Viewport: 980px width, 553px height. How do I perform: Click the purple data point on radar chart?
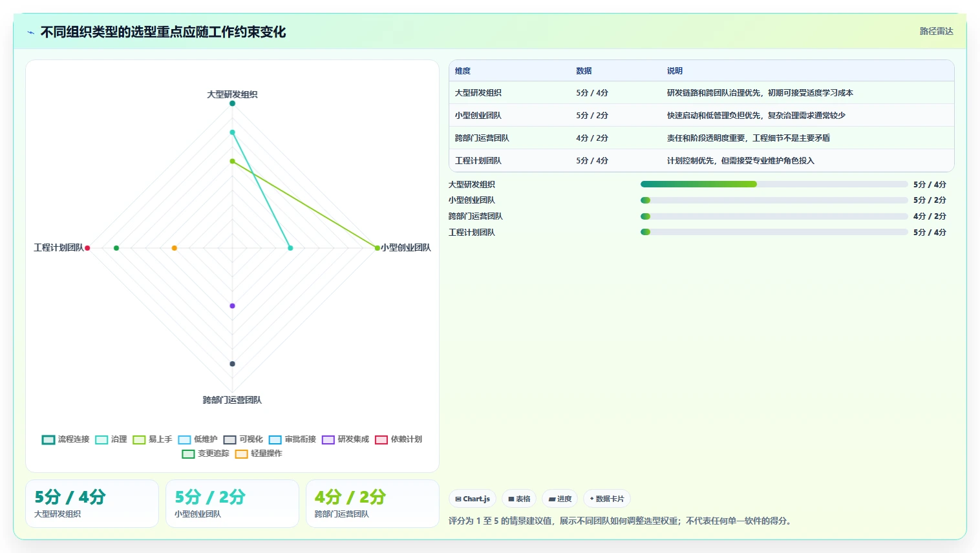pyautogui.click(x=233, y=306)
